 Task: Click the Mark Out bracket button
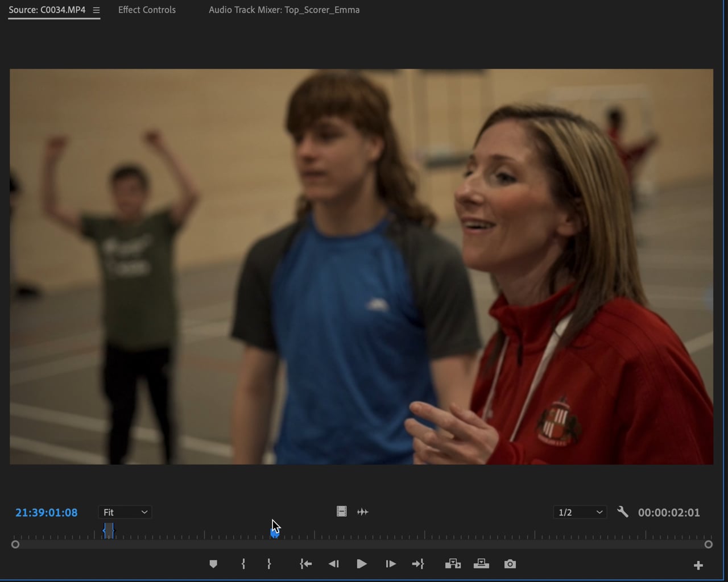click(x=269, y=564)
